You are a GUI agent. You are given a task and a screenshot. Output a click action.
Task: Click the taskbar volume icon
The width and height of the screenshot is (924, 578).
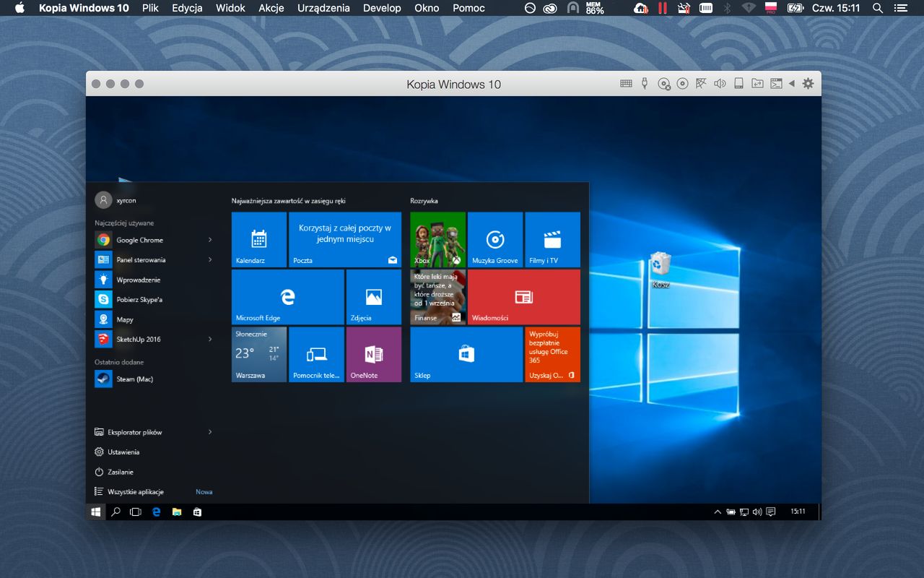tap(757, 512)
